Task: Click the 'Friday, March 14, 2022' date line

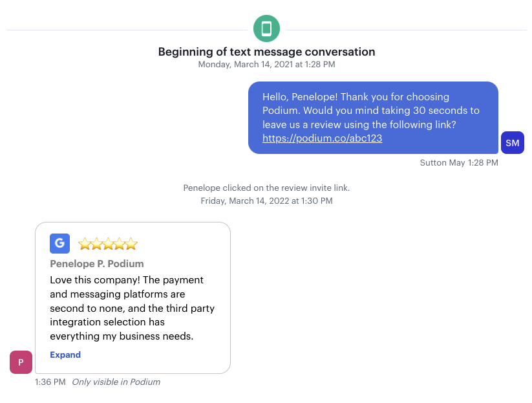Action: pos(266,201)
